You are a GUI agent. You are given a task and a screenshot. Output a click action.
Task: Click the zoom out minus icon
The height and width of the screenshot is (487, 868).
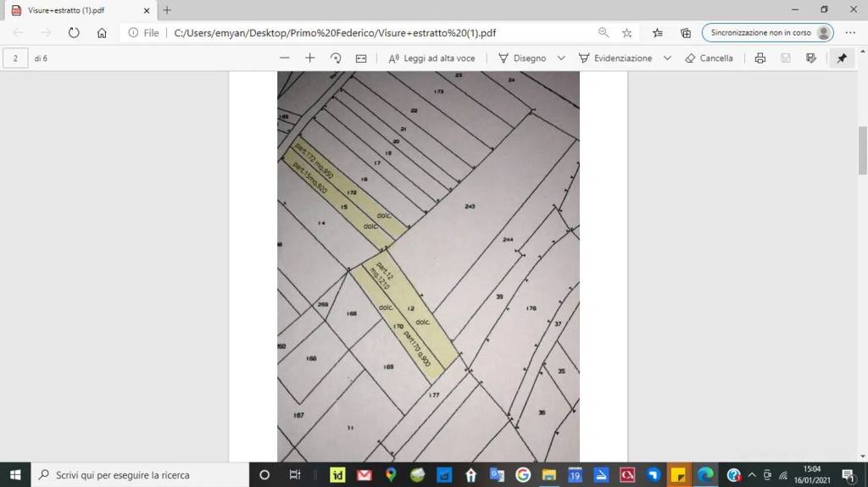pyautogui.click(x=285, y=58)
